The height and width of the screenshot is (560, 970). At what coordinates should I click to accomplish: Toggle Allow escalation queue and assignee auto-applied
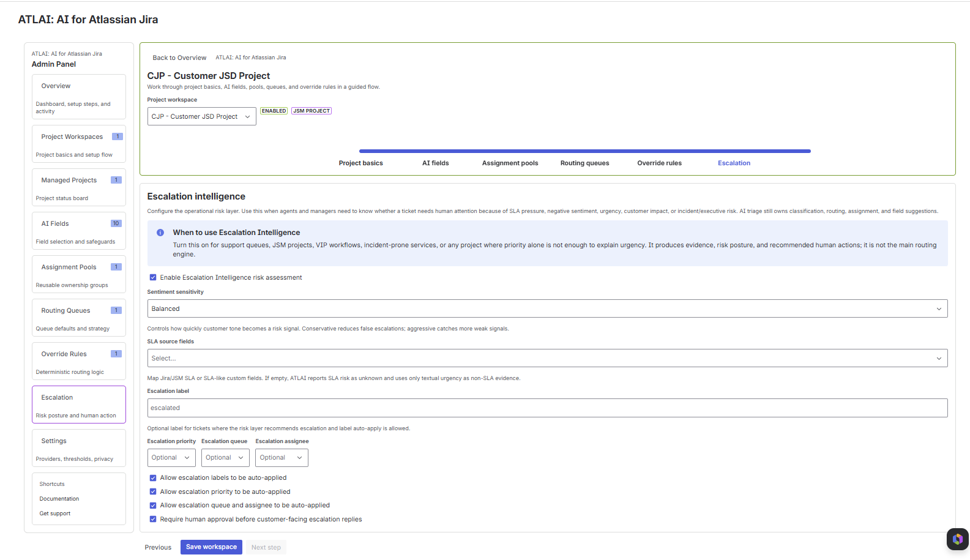pyautogui.click(x=153, y=506)
